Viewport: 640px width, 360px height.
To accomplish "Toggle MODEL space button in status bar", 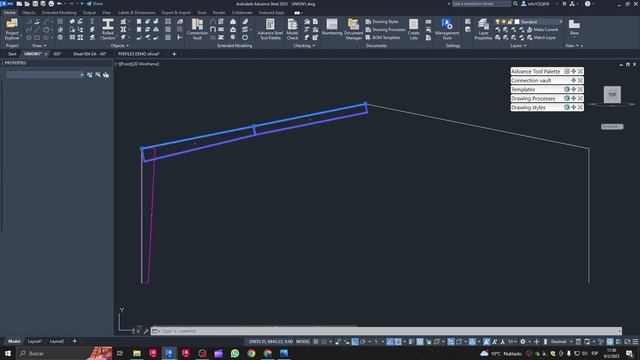I will [303, 342].
